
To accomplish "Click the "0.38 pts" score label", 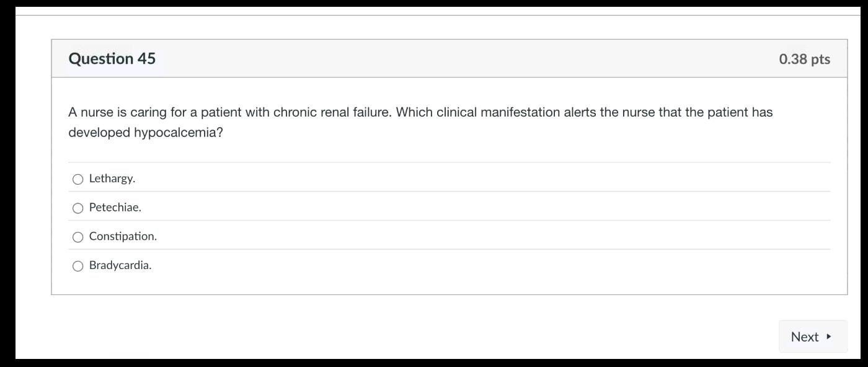I will 804,59.
